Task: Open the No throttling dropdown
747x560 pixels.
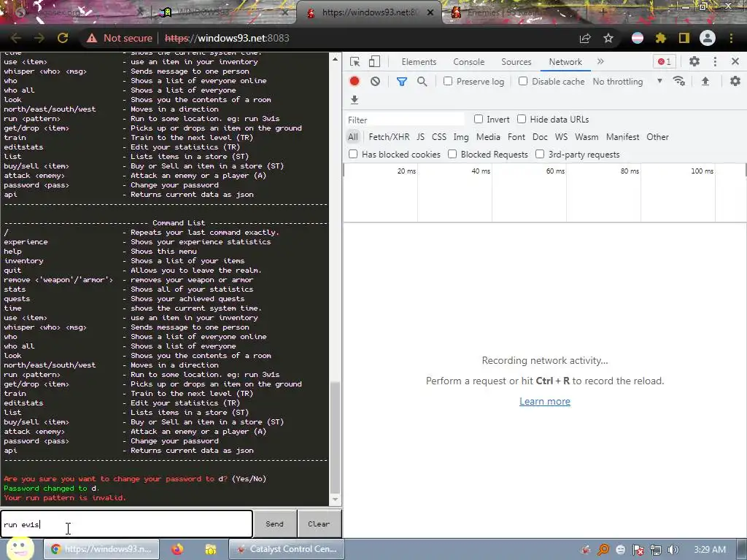Action: (627, 82)
